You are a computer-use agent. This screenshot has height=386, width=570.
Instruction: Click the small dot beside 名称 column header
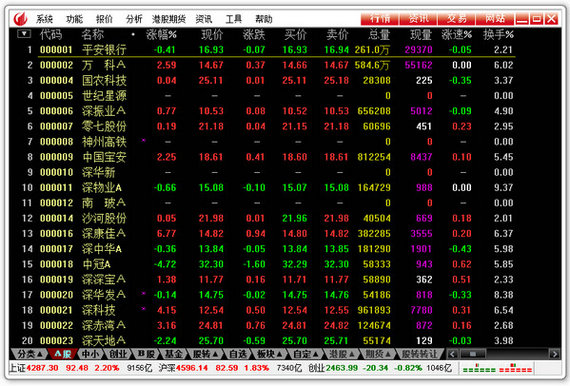[133, 35]
